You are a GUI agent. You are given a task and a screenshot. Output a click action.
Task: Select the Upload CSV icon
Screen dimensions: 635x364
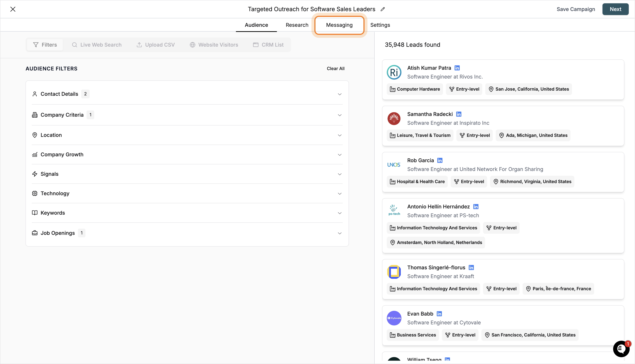(x=140, y=45)
